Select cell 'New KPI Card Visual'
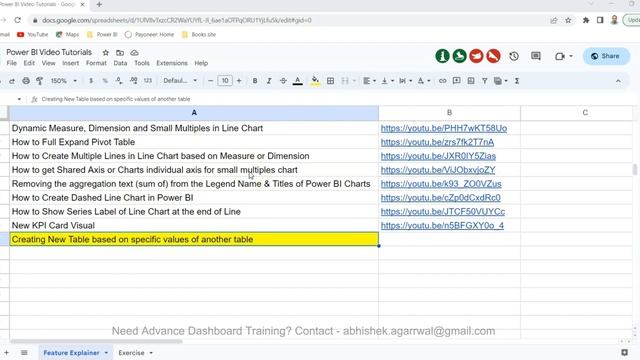The image size is (640, 360). pyautogui.click(x=194, y=225)
